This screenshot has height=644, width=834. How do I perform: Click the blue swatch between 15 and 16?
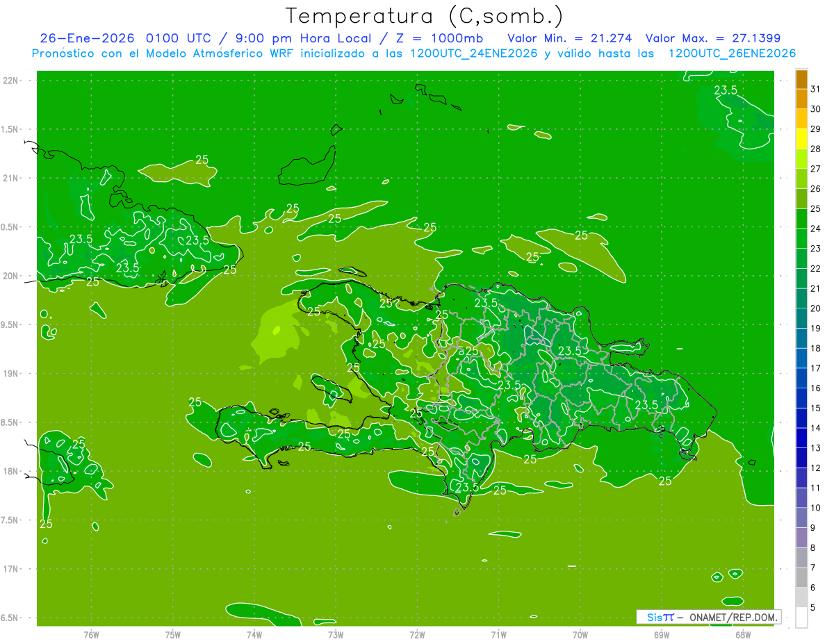pyautogui.click(x=802, y=398)
